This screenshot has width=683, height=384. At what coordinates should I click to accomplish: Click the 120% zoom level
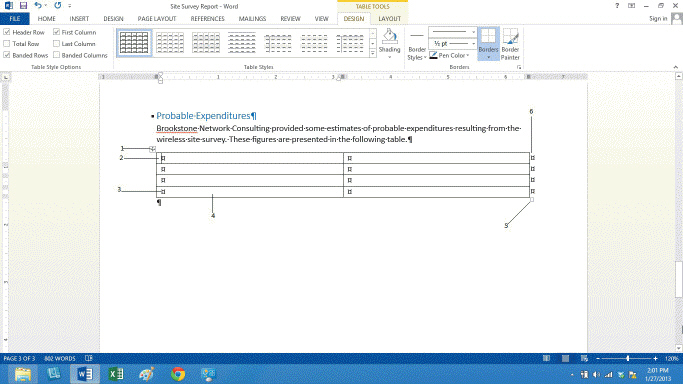tap(672, 358)
